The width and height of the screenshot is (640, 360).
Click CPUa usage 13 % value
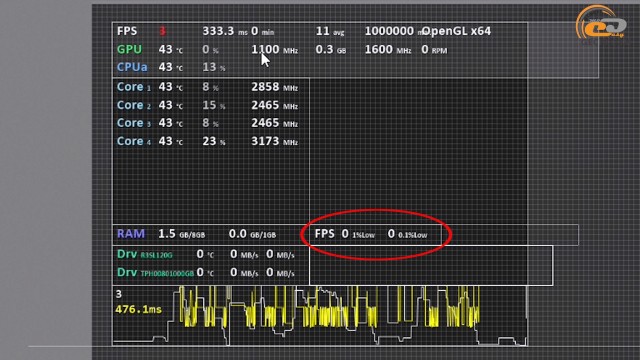[214, 67]
